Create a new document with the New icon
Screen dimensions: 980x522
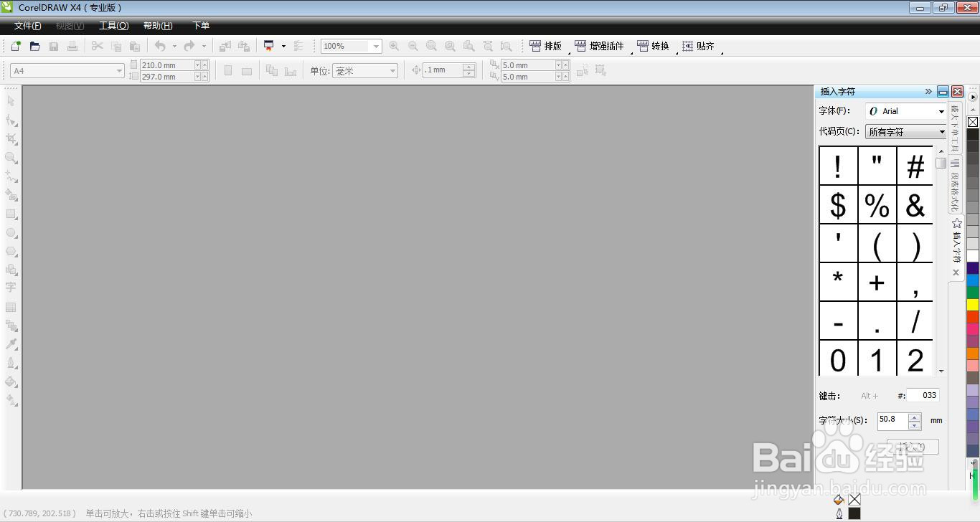pos(16,46)
